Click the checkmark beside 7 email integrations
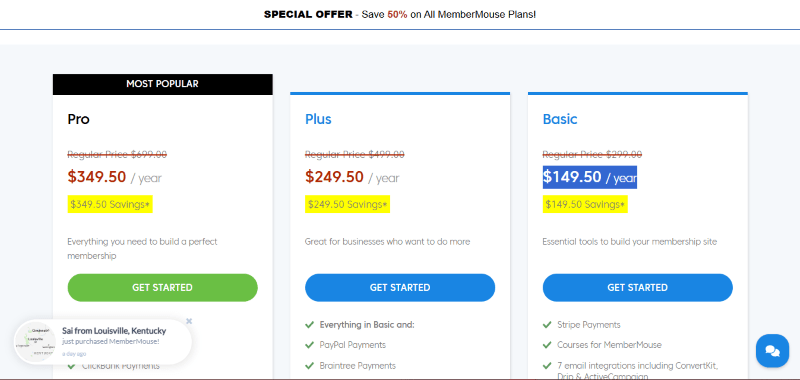This screenshot has width=800, height=380. (547, 366)
